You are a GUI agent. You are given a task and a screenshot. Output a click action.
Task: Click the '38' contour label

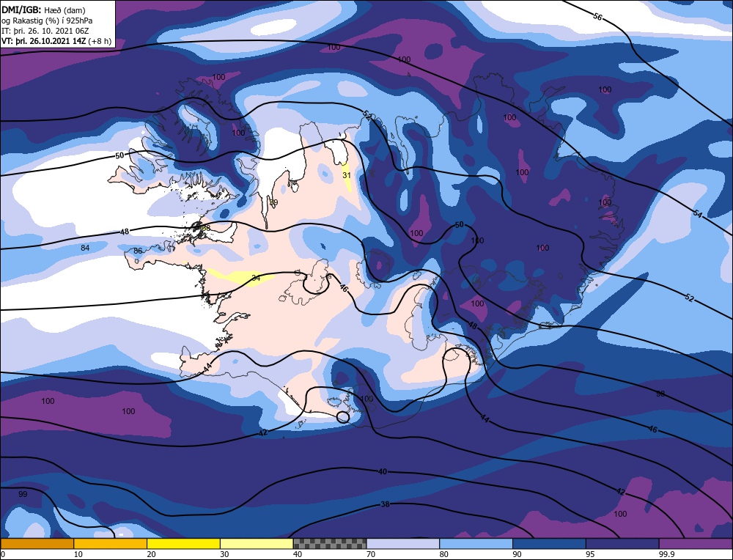click(x=385, y=504)
